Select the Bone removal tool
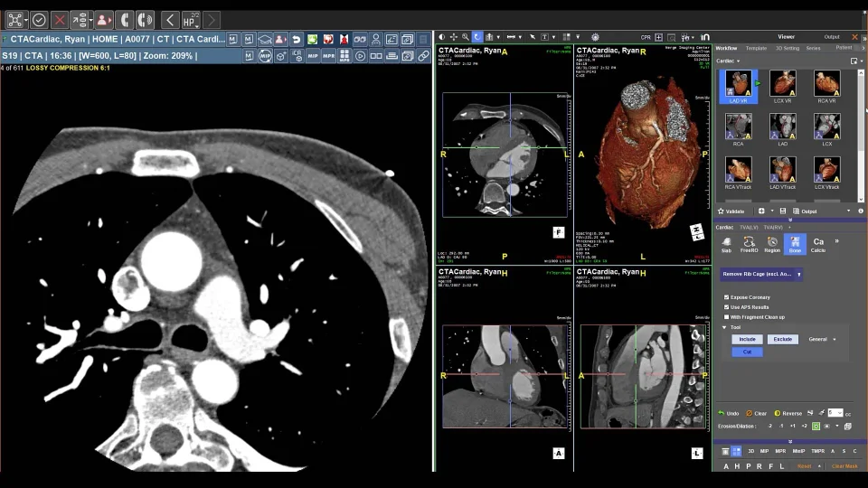The height and width of the screenshot is (488, 868). click(x=795, y=244)
